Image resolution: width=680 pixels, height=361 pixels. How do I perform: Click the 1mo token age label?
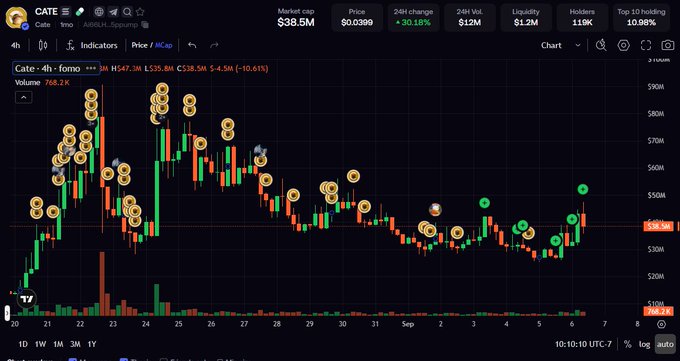pyautogui.click(x=66, y=25)
